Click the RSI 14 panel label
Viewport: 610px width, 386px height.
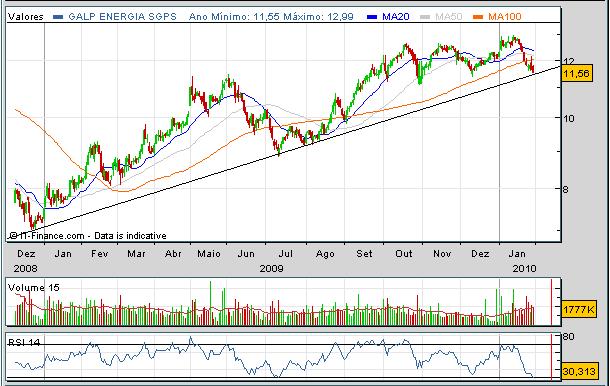click(x=24, y=342)
